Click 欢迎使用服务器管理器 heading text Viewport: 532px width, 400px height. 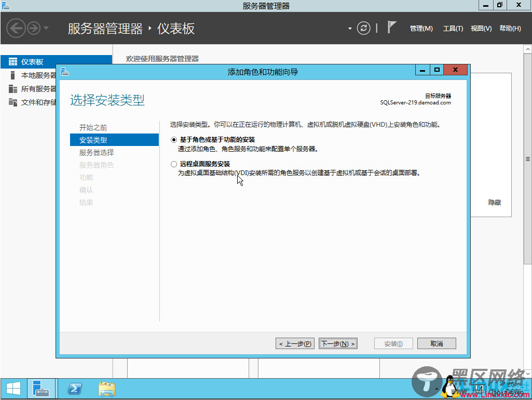pyautogui.click(x=162, y=59)
